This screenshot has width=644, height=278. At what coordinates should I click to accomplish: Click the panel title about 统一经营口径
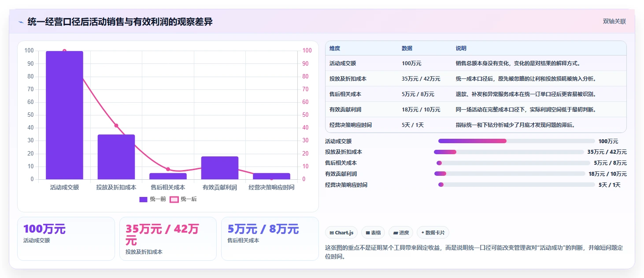(120, 22)
